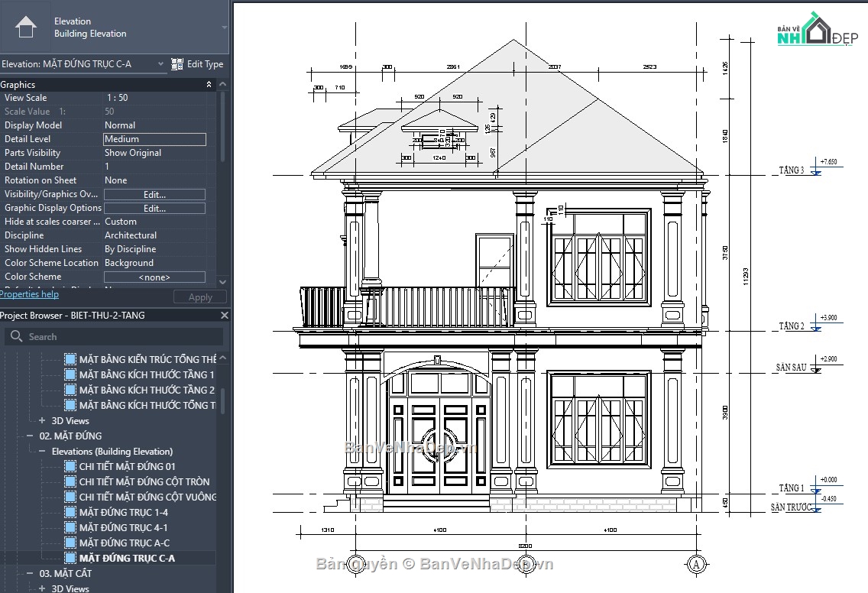The width and height of the screenshot is (868, 593).
Task: Click the Properties panel scrollbar
Action: 222,128
